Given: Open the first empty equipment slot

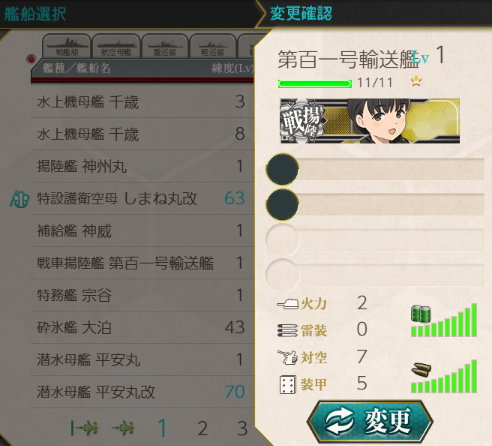Looking at the screenshot, I should (375, 169).
